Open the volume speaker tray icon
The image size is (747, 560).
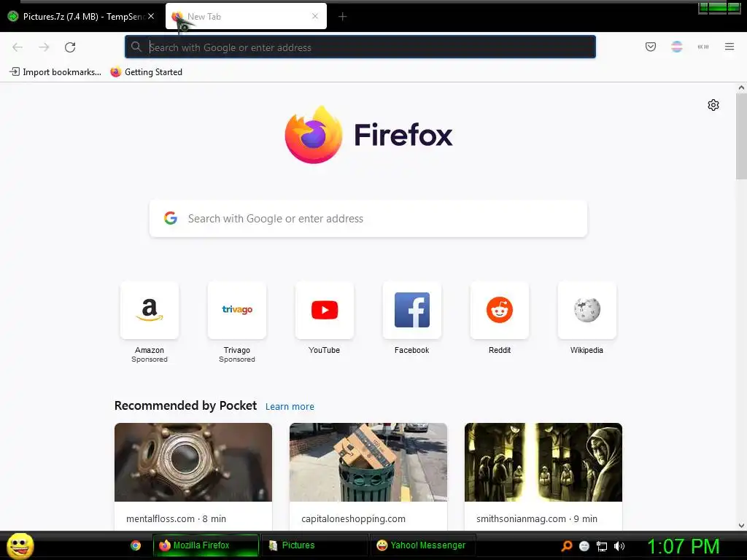tap(619, 546)
